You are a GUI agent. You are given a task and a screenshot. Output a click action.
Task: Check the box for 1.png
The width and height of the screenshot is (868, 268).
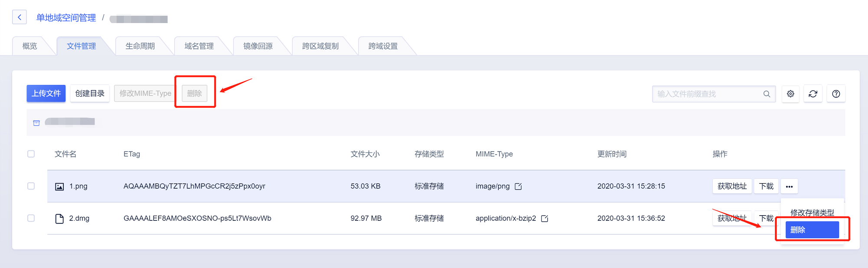point(31,186)
